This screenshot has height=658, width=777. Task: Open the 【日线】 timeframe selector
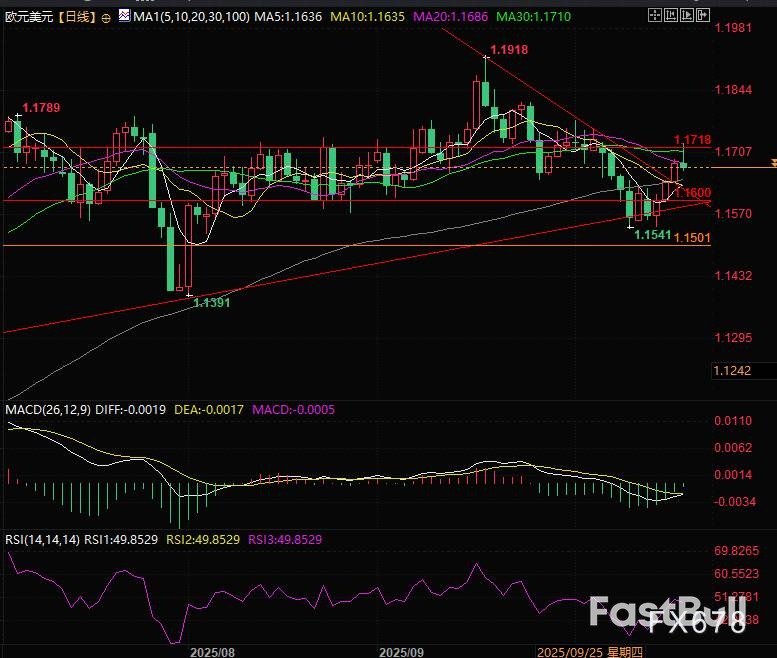click(x=77, y=17)
